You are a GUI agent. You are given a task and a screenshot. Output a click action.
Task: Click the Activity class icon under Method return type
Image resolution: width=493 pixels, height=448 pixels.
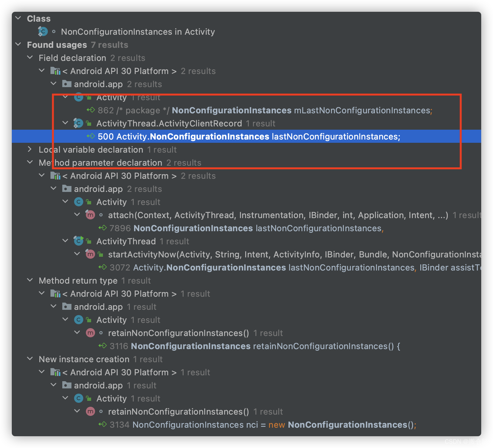tap(79, 320)
